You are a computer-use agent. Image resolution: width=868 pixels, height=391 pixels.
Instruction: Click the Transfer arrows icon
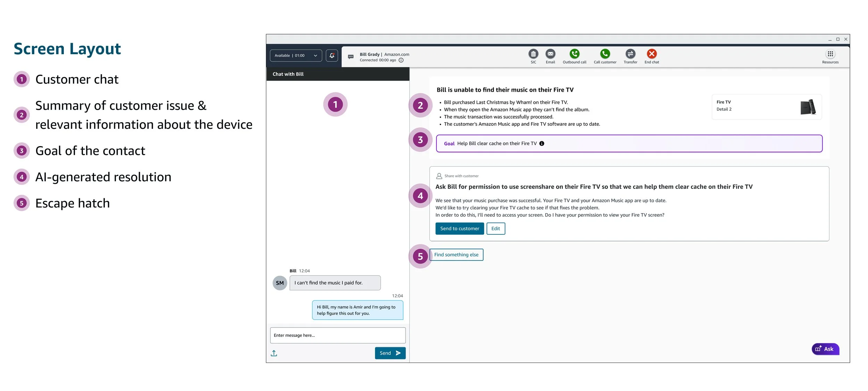[630, 54]
